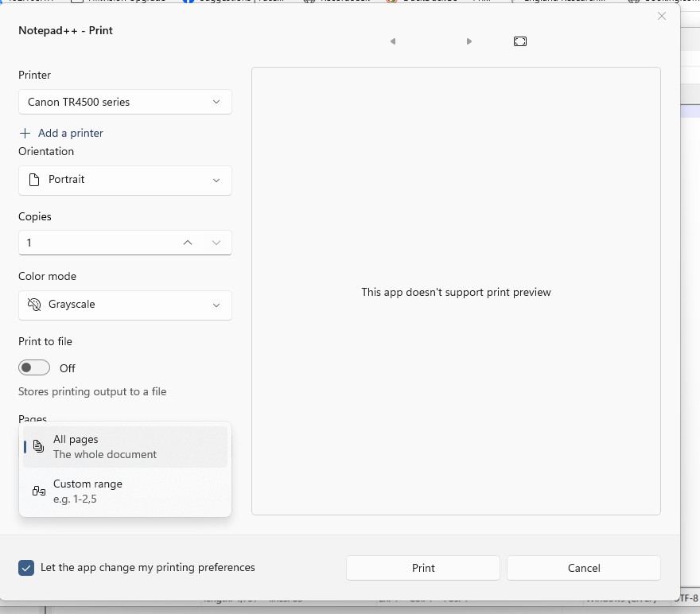
Task: Decrease copies with the down arrow
Action: 216,243
